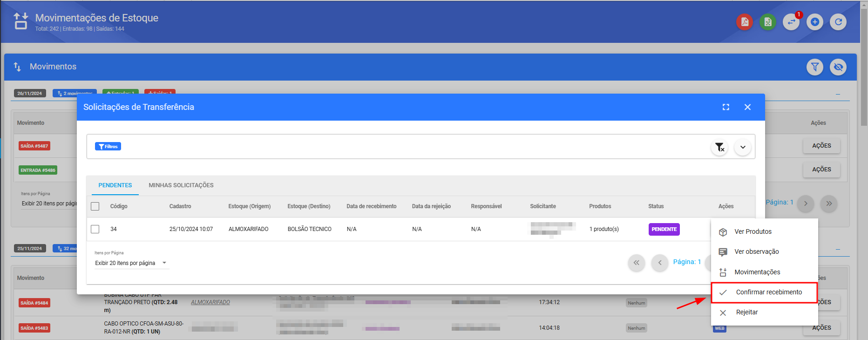This screenshot has width=868, height=340.
Task: Open the 'Exibir 20 itens por página' dropdown
Action: [131, 263]
